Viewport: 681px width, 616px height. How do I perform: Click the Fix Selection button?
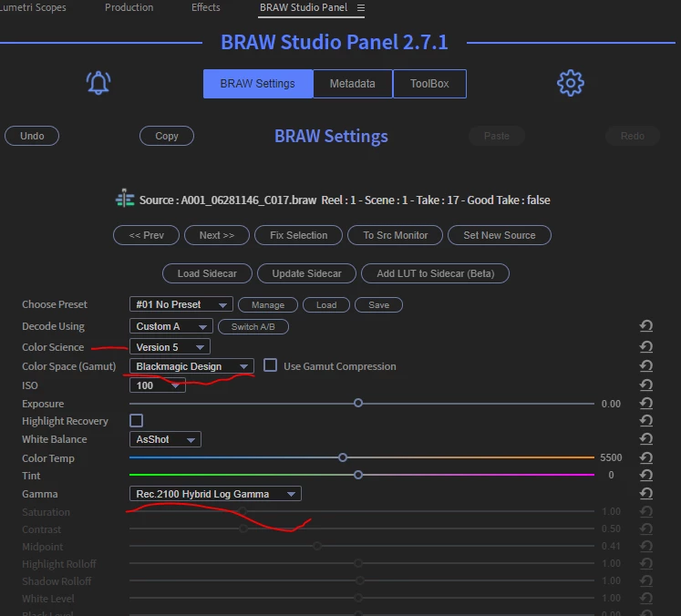pyautogui.click(x=298, y=235)
